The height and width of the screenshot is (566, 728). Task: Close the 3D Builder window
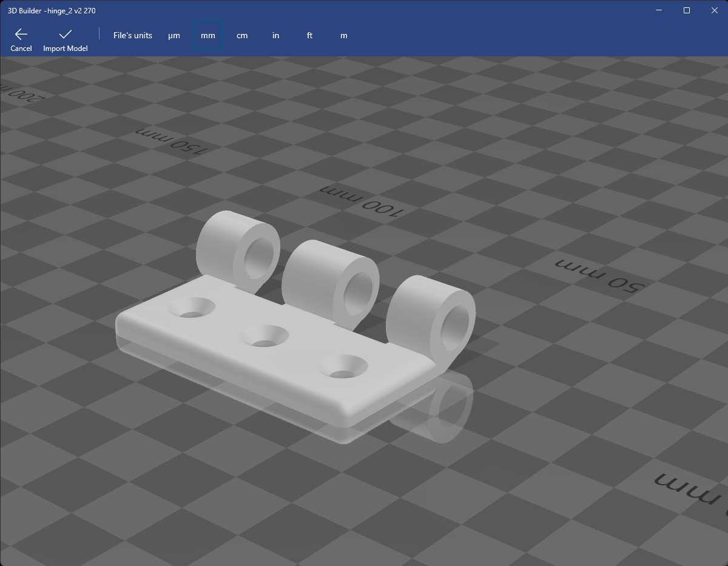[x=714, y=10]
